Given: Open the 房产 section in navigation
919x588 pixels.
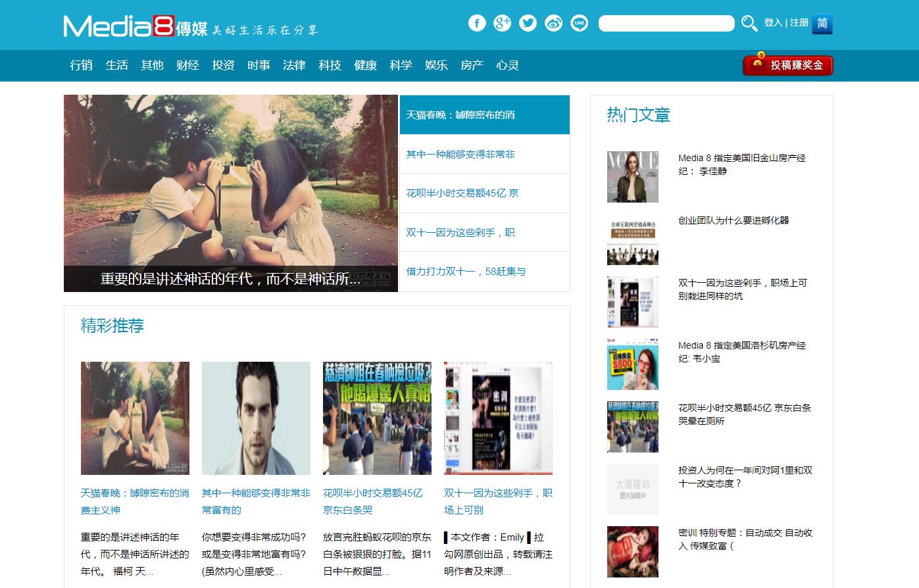Looking at the screenshot, I should pyautogui.click(x=472, y=65).
